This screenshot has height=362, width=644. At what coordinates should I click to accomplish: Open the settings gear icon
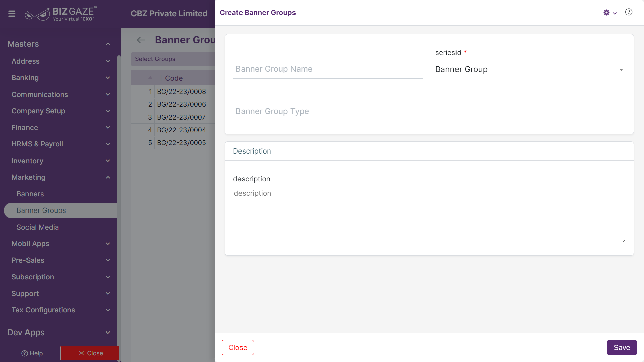point(606,13)
